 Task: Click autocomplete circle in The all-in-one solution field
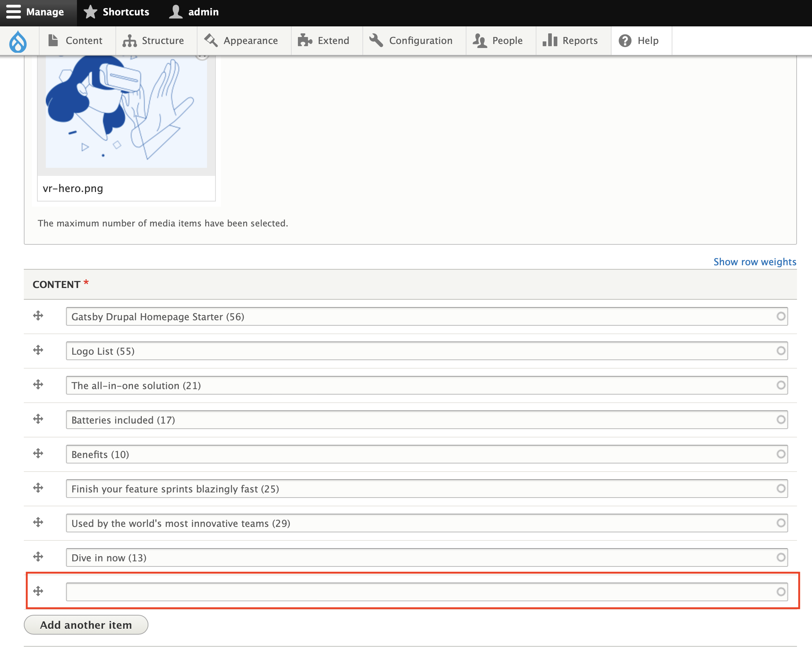tap(780, 385)
